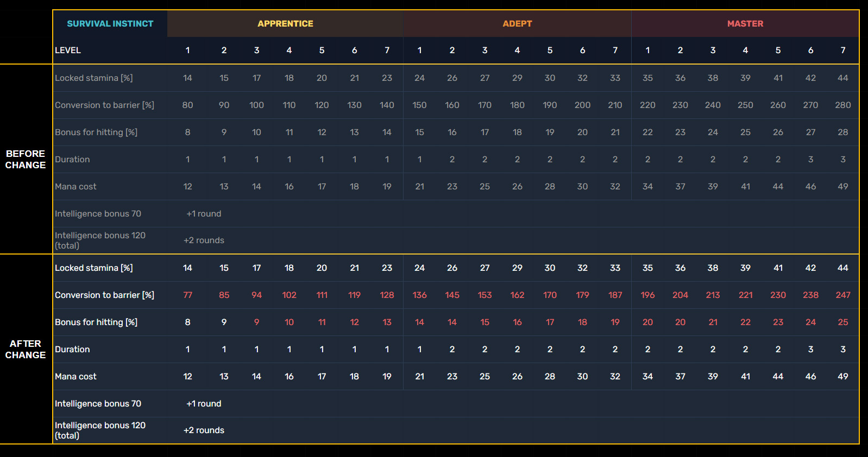
Task: Click the white Bonus for hitting [%] label
Action: coord(96,322)
